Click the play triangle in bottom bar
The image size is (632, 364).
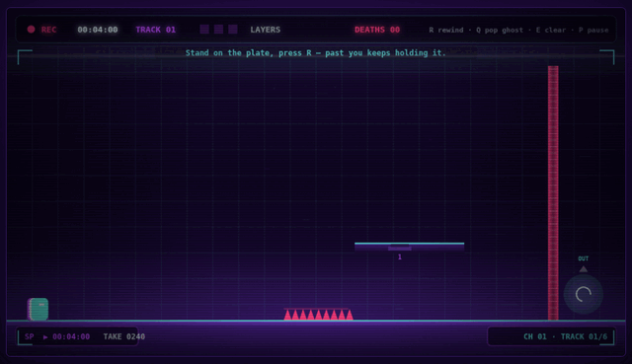coord(45,336)
